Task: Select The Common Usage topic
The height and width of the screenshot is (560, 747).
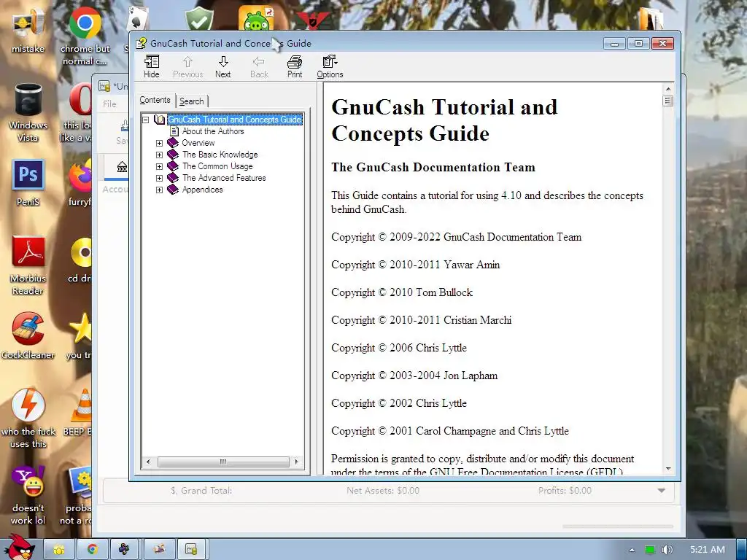Action: click(x=217, y=166)
